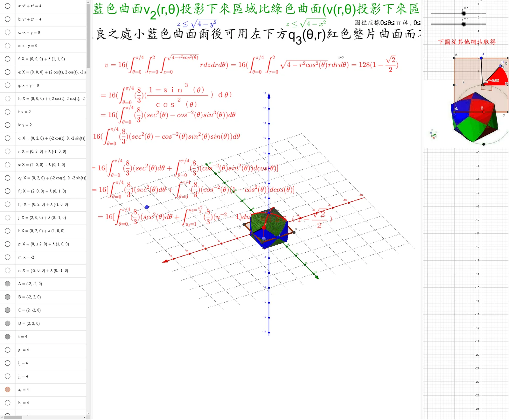Click the horizontal scrollbar's right arrow
509x420 pixels.
(x=84, y=417)
